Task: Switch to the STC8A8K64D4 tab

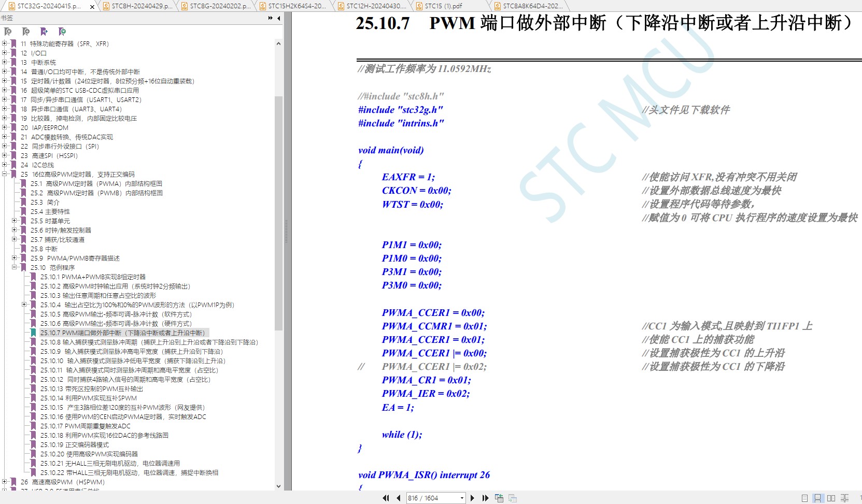Action: tap(529, 6)
